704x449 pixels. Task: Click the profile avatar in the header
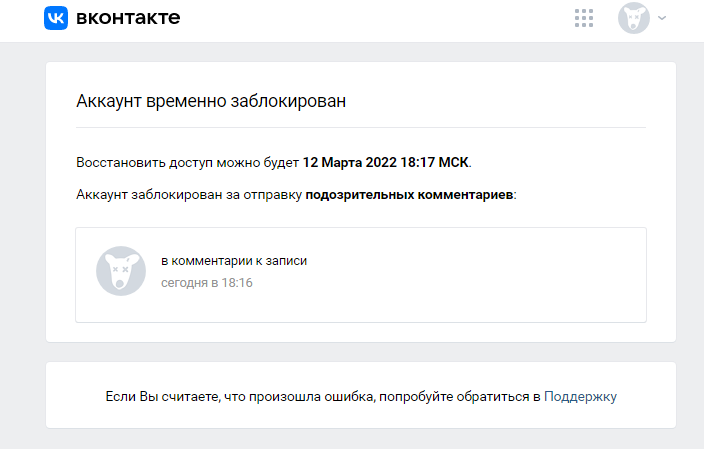pyautogui.click(x=634, y=18)
